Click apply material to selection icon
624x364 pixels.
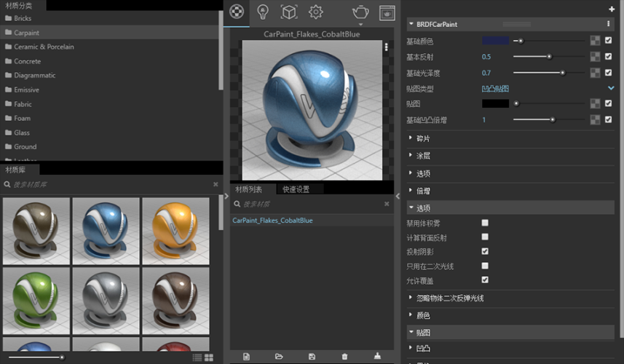(377, 356)
